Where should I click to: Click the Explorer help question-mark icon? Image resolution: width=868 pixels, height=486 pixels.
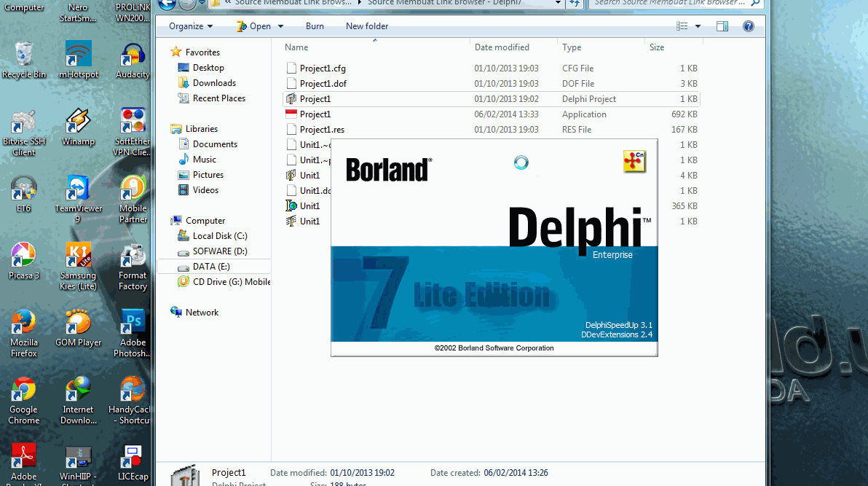(749, 26)
